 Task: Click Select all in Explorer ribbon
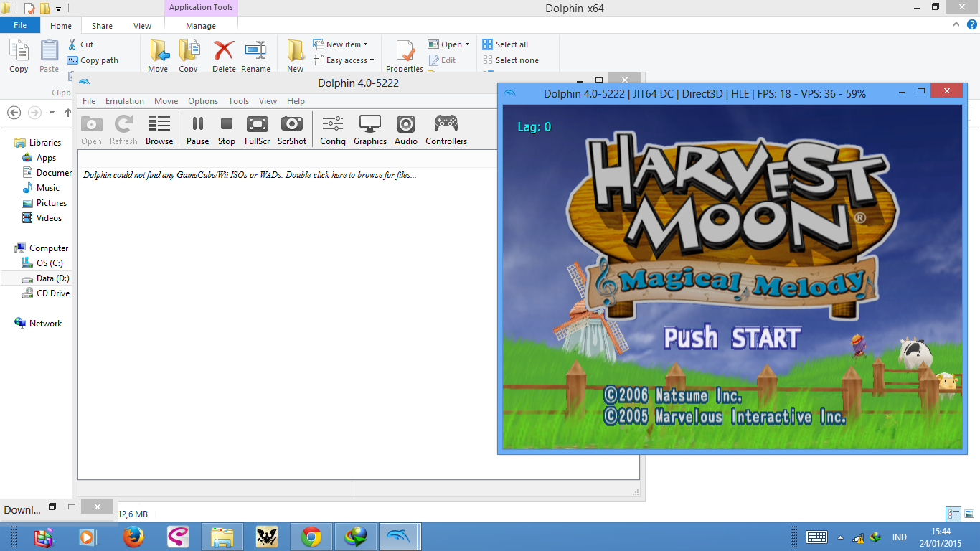click(x=505, y=44)
